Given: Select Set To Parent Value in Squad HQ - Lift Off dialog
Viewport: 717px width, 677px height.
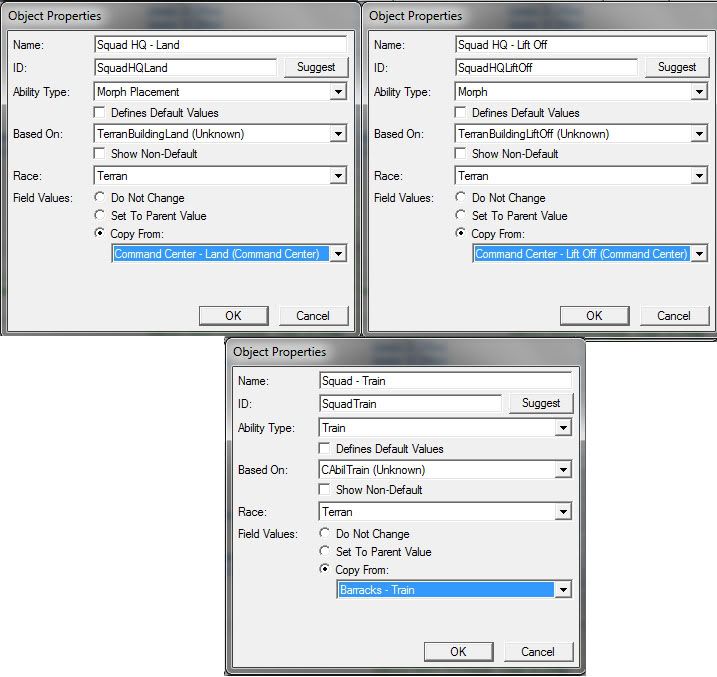Looking at the screenshot, I should pyautogui.click(x=460, y=215).
